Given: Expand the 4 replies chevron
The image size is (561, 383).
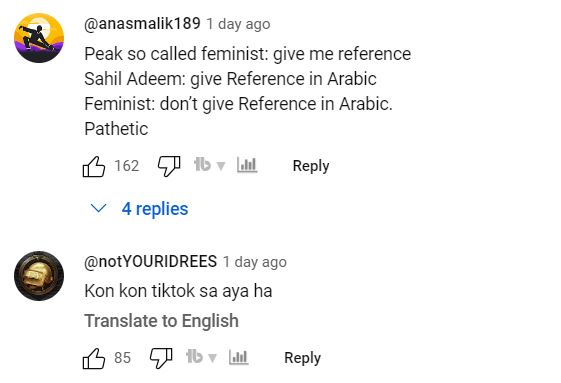Looking at the screenshot, I should [98, 208].
